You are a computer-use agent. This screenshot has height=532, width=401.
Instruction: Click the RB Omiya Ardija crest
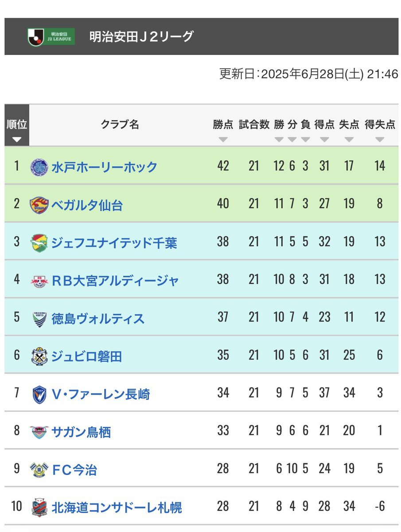39,281
